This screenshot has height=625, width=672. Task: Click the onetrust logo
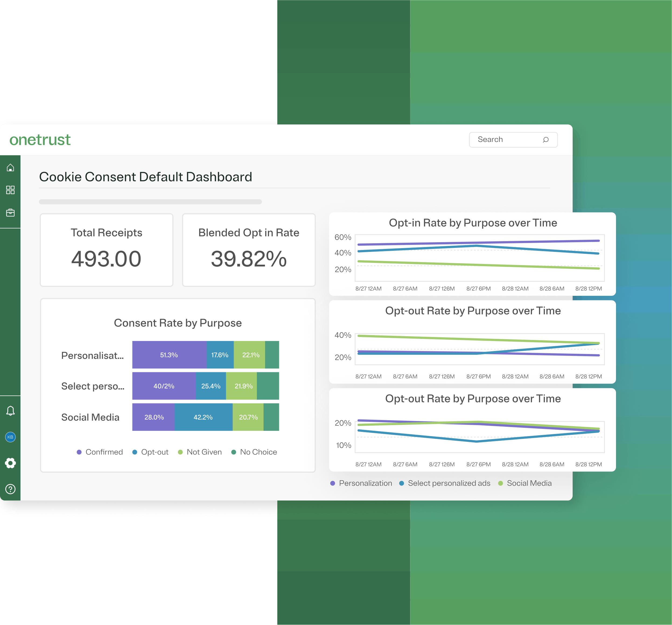pos(40,140)
